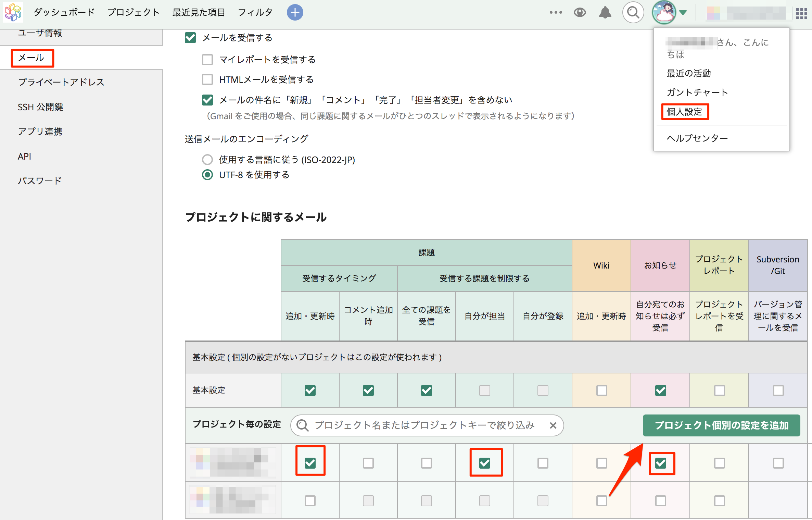Clear the project filter with X
Image resolution: width=812 pixels, height=520 pixels.
(x=553, y=425)
